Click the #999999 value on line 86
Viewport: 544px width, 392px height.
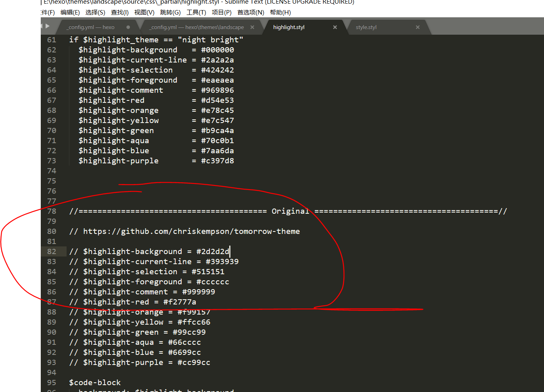click(199, 292)
